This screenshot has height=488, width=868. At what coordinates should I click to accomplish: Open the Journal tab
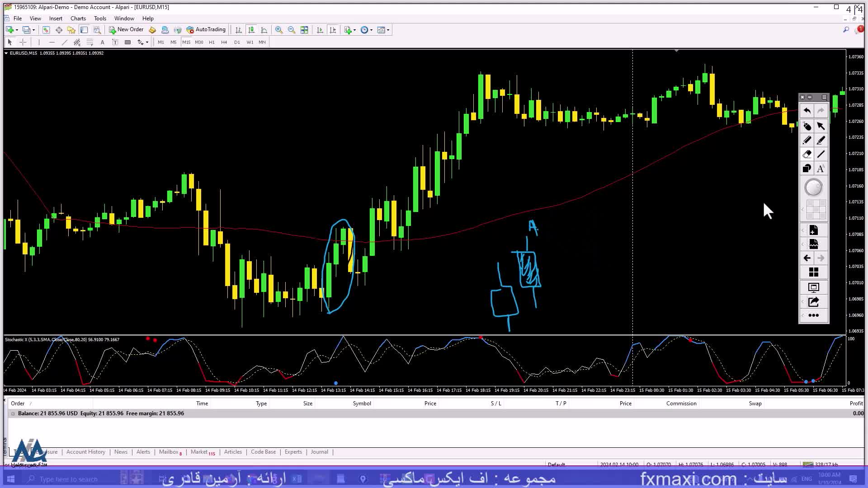tap(319, 452)
